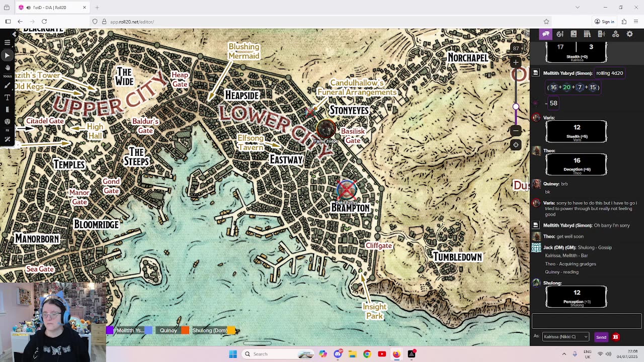This screenshot has height=362, width=644.
Task: Click the 58 roll total
Action: [553, 103]
